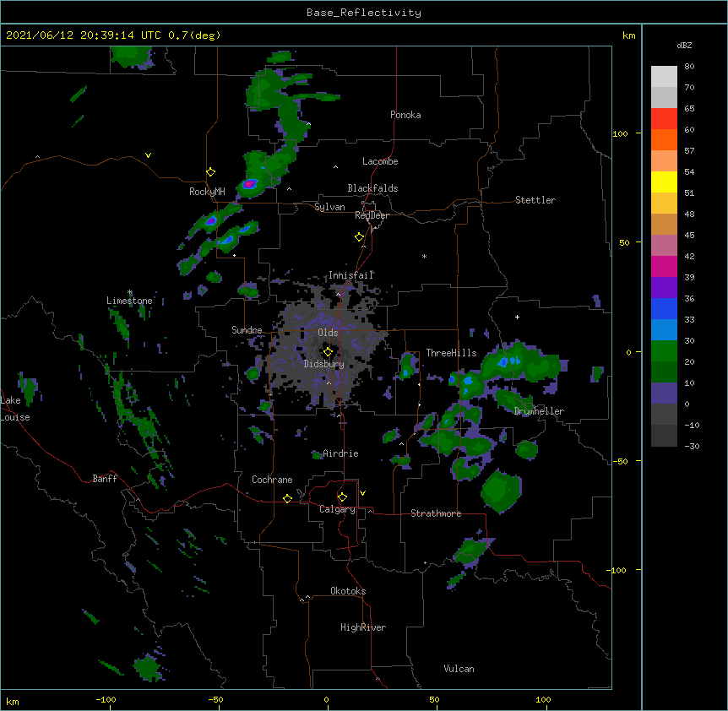Click the large green echo northeast of Strathmore
The width and height of the screenshot is (728, 711).
coord(501,491)
